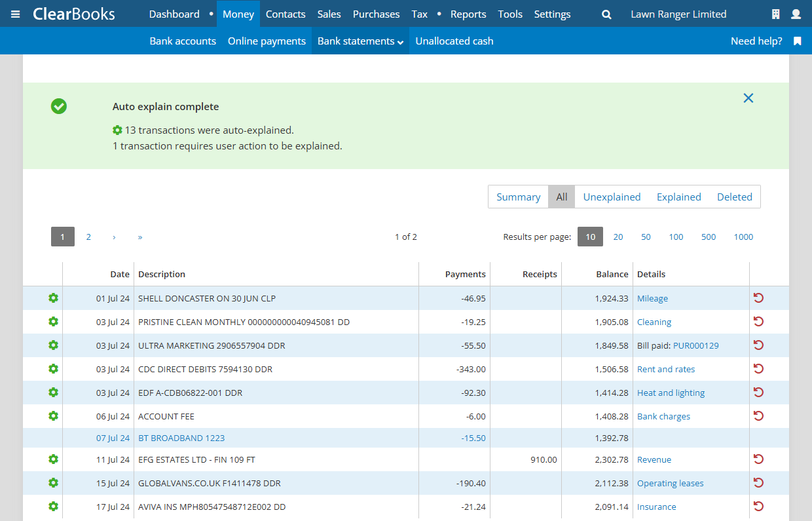Click the bookmark icon beside Need help
The height and width of the screenshot is (521, 812).
coord(798,41)
